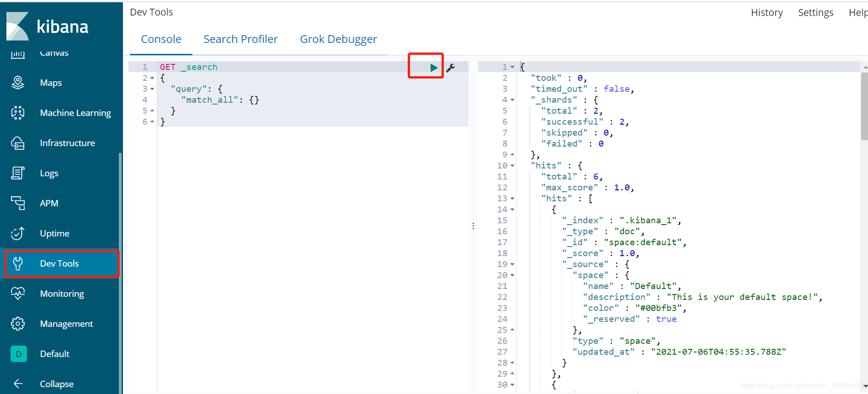
Task: Click the "timed_out" : false line
Action: point(582,89)
